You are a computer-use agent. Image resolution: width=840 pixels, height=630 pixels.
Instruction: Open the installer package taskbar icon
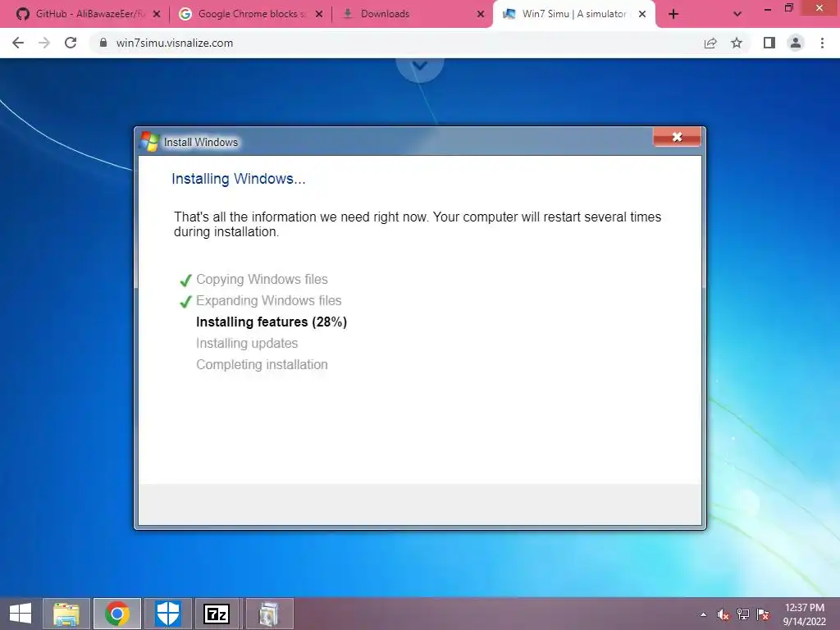[269, 614]
